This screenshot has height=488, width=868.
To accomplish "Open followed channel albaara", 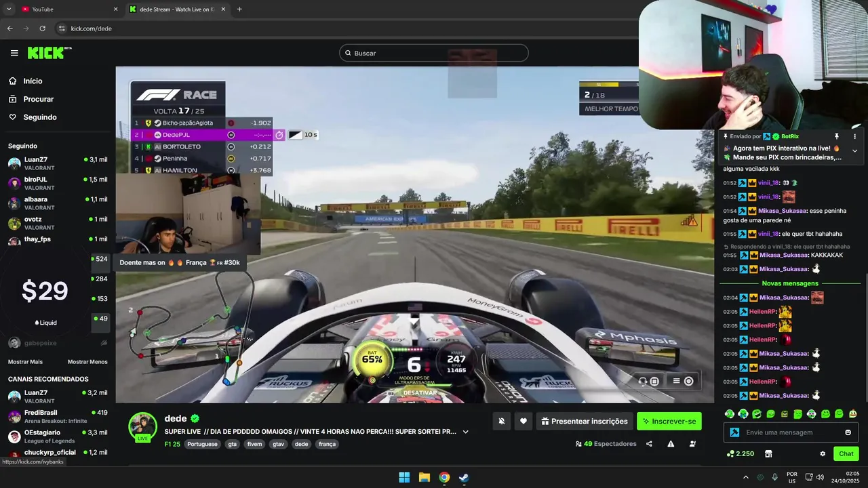I will 58,203.
